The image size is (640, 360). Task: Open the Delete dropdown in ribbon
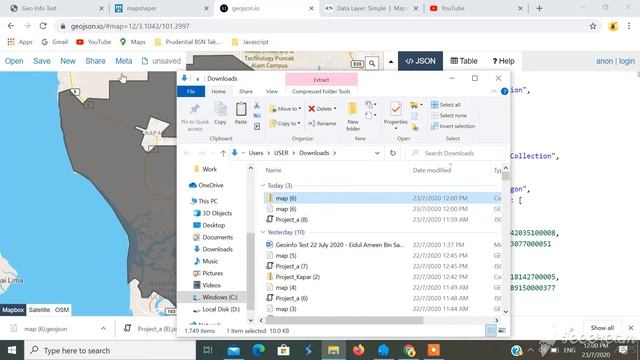322,109
